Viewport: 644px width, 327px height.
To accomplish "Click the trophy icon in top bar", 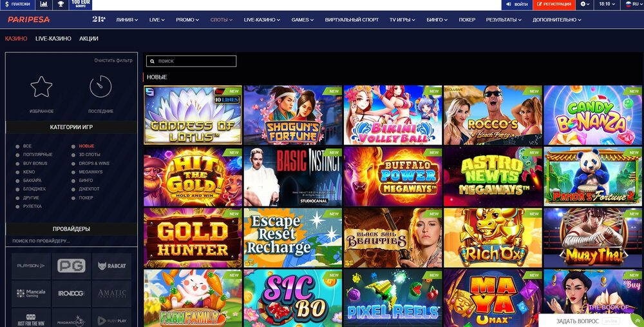I will (61, 4).
